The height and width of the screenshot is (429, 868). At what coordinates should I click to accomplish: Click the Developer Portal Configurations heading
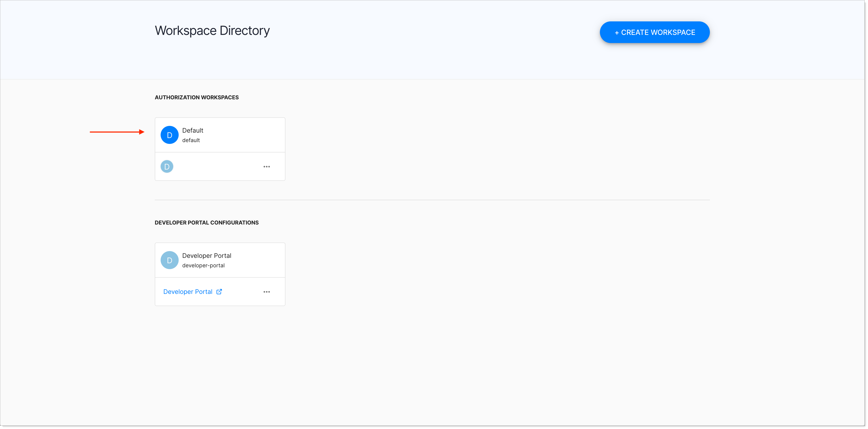click(207, 222)
